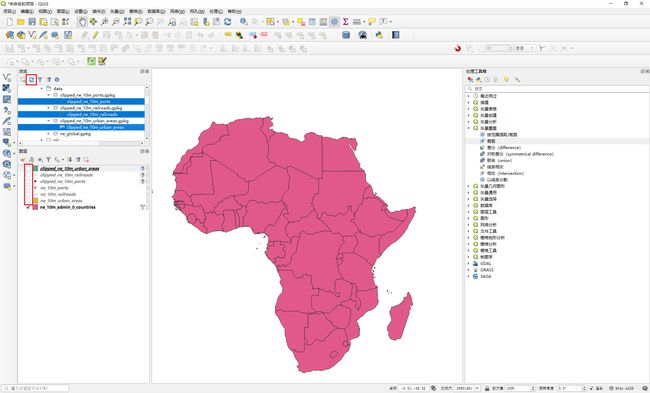Collapse clipped_ne_10m_ports.gpkg in Browser
650x393 pixels.
click(49, 95)
